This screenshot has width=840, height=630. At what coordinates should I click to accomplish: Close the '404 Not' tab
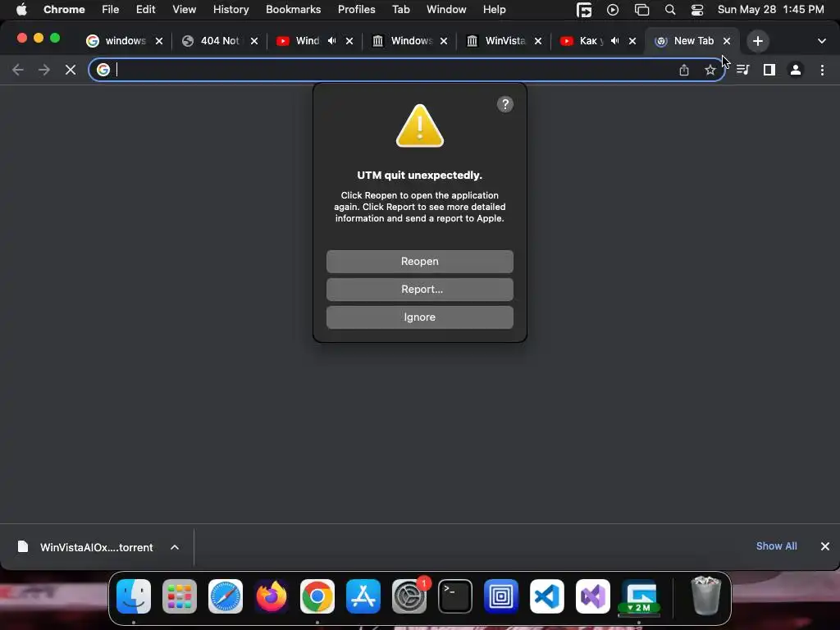[x=254, y=41]
